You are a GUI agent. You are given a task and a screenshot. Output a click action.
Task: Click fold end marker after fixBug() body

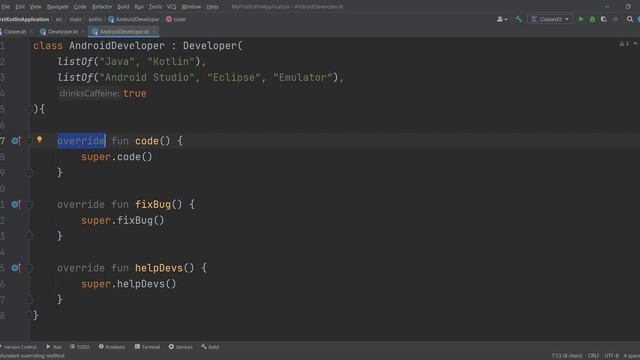click(x=29, y=236)
